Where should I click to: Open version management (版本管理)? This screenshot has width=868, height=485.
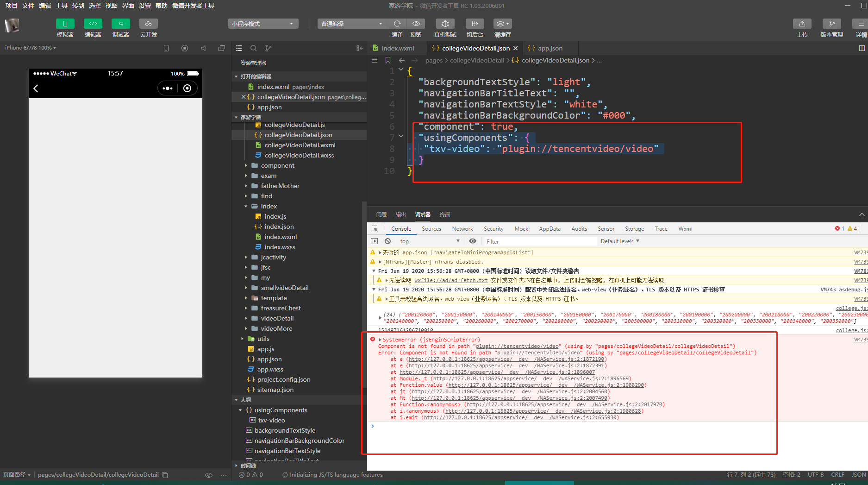pyautogui.click(x=832, y=24)
